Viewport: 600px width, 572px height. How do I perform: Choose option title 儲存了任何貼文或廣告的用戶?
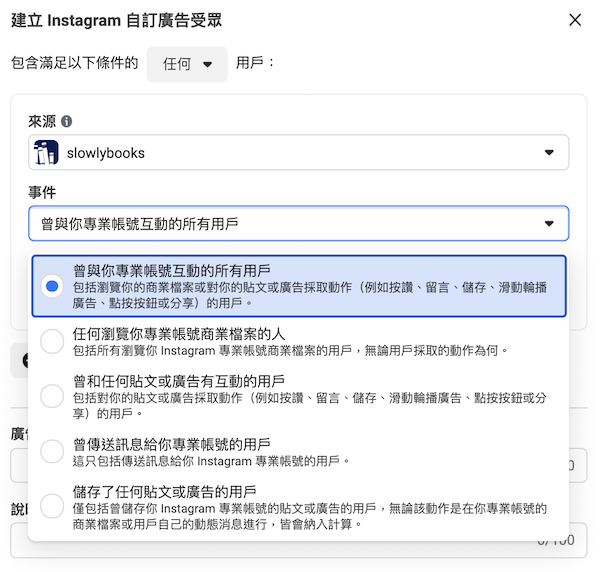165,492
